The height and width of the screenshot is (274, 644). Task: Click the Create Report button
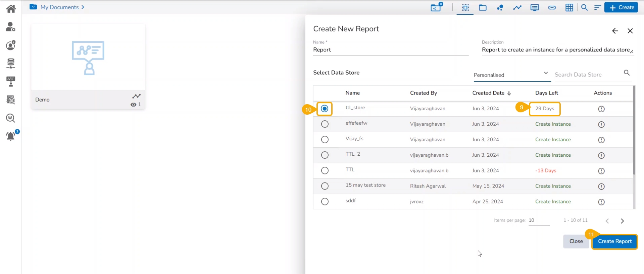(x=614, y=241)
